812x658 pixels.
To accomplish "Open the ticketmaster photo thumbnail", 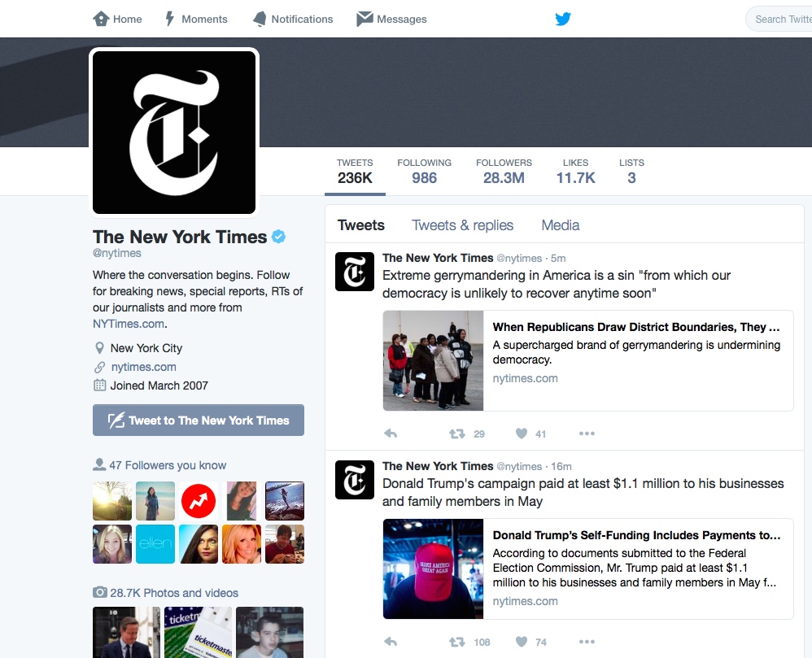I will point(199,633).
